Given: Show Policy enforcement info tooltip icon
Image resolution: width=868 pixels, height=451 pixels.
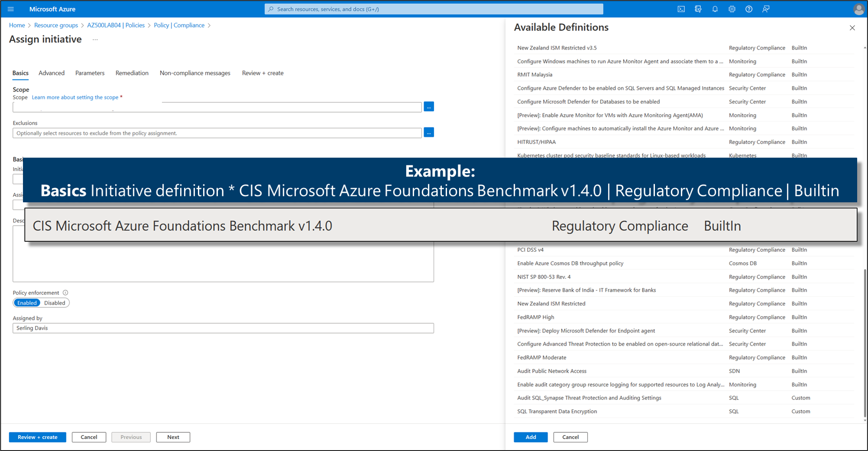Looking at the screenshot, I should (66, 293).
